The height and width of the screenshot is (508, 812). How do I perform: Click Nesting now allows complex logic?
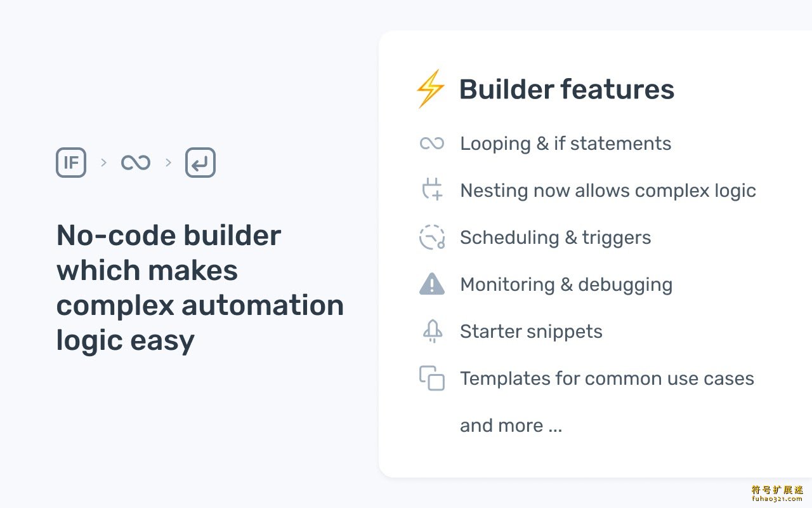[608, 190]
